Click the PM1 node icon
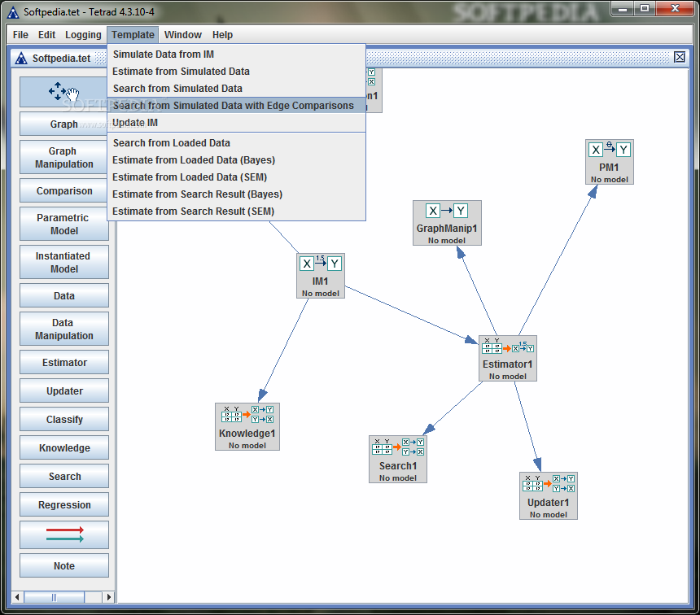This screenshot has width=700, height=615. pos(610,150)
